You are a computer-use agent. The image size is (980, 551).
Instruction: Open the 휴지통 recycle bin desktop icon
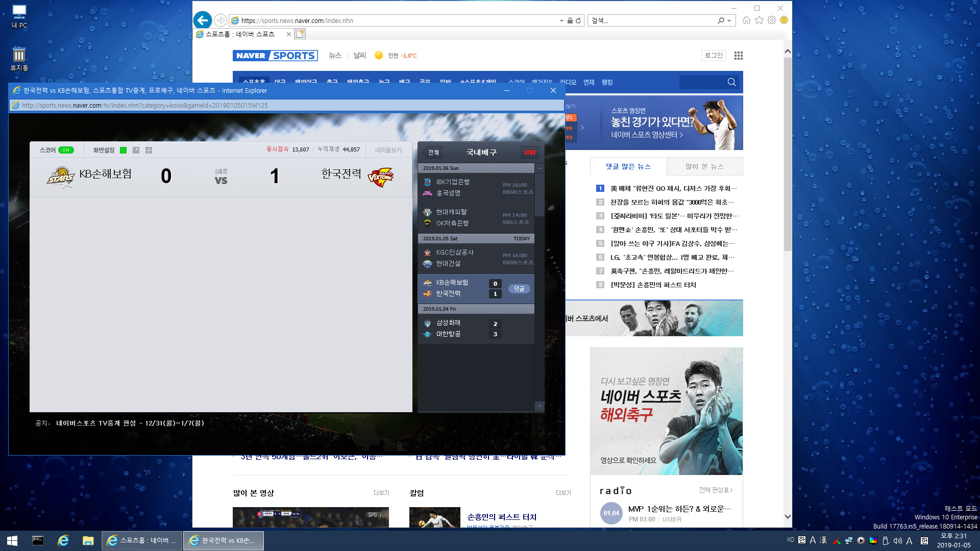pos(19,59)
